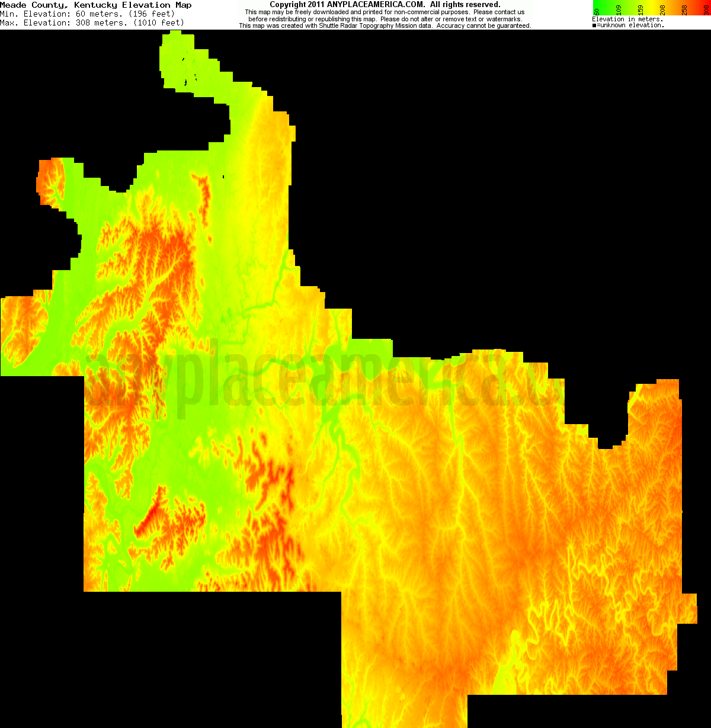Click the 258 meter legend mark
The height and width of the screenshot is (728, 711).
point(684,10)
